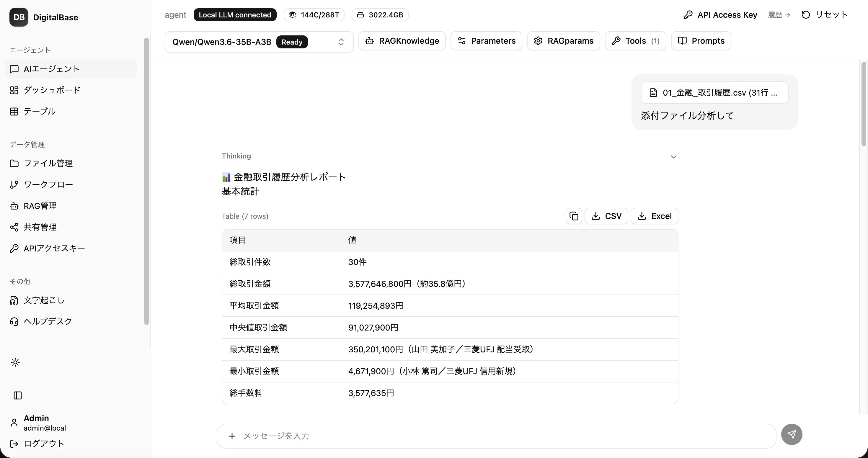Open ワークフロー in the sidebar
Viewport: 868px width, 458px height.
[x=71, y=184]
